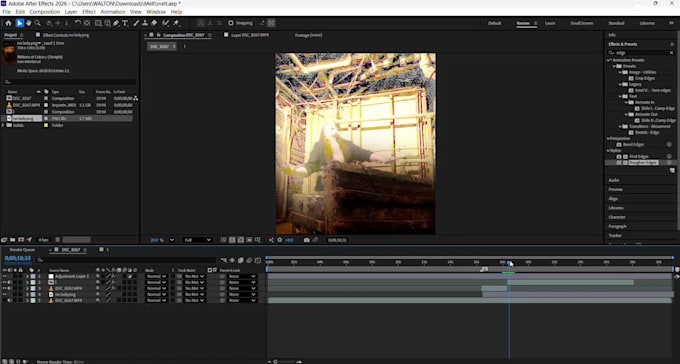Screen dimensions: 680x364
Task: Select the Brush tool
Action: point(136,23)
